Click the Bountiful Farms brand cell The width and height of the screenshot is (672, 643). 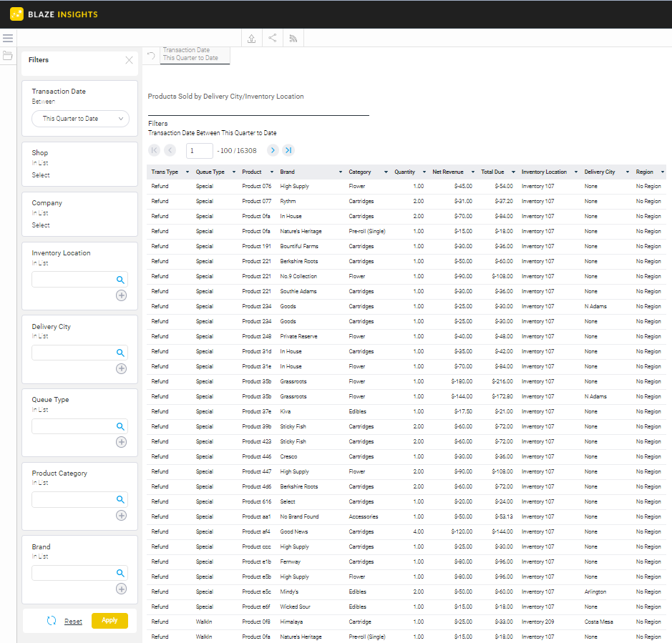pyautogui.click(x=299, y=246)
